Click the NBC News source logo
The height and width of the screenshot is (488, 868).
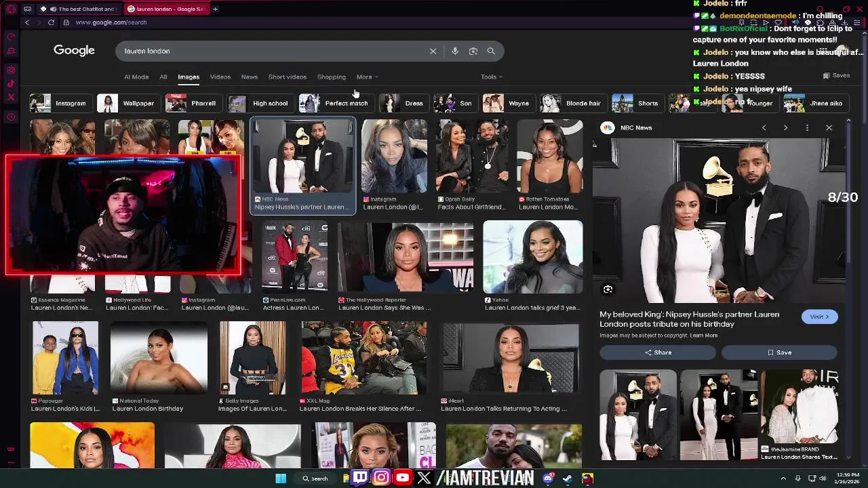coord(608,127)
